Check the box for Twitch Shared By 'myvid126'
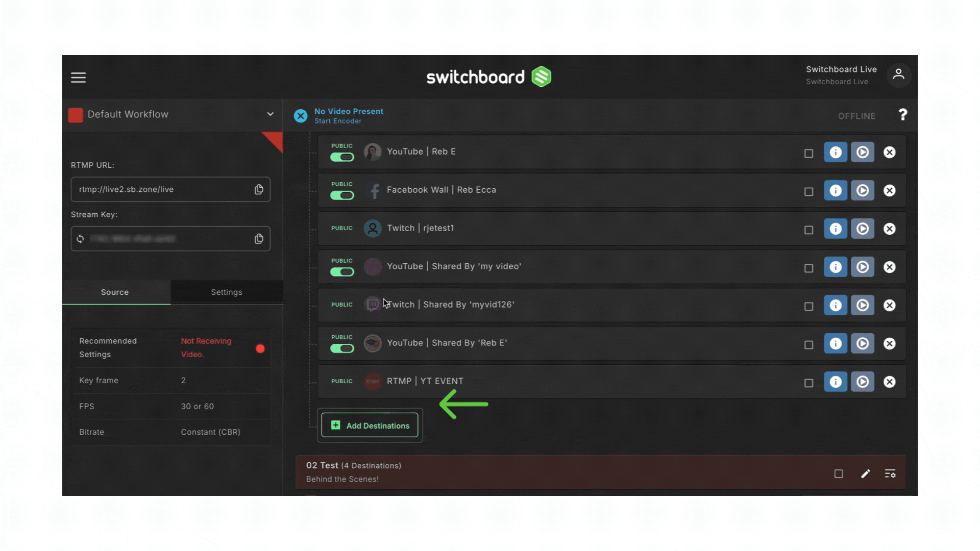The height and width of the screenshot is (551, 980). coord(809,307)
